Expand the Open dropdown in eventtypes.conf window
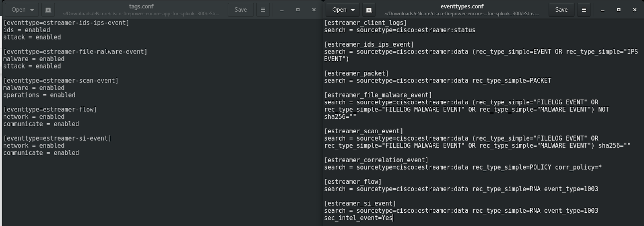The image size is (644, 226). click(x=343, y=10)
